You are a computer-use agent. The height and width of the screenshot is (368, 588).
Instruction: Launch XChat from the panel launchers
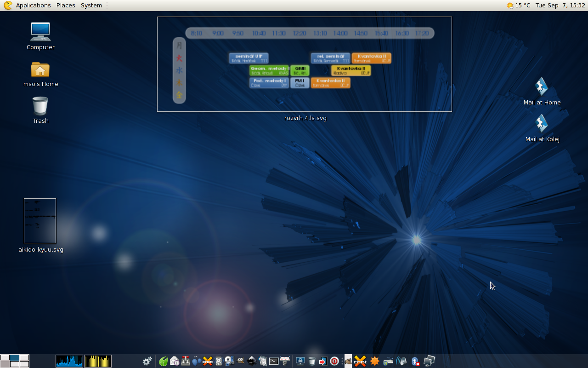click(208, 361)
